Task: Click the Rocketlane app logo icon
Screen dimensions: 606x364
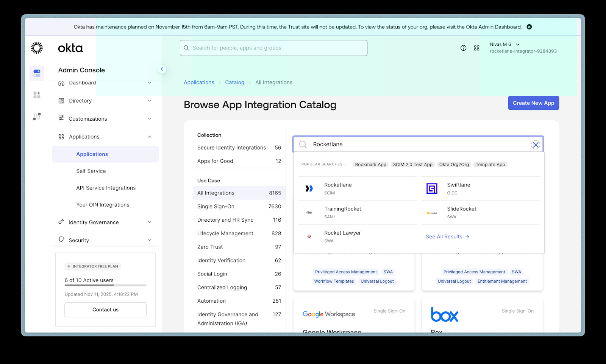Action: pyautogui.click(x=309, y=188)
